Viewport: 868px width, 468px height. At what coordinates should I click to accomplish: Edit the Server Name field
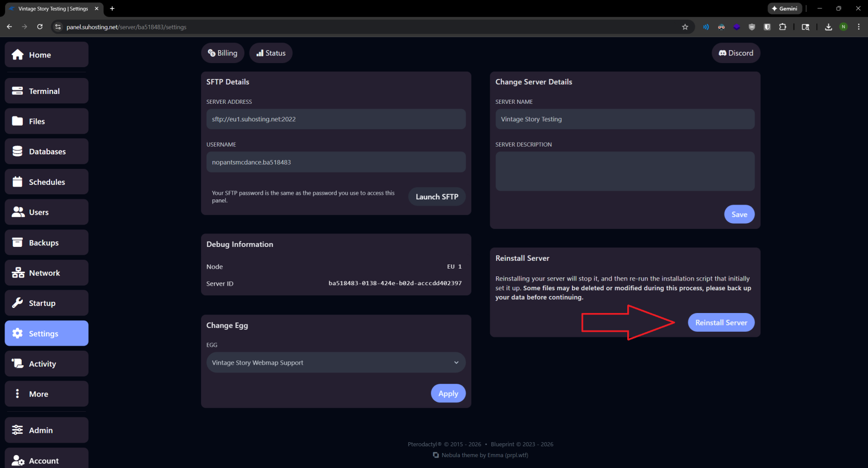tap(625, 119)
